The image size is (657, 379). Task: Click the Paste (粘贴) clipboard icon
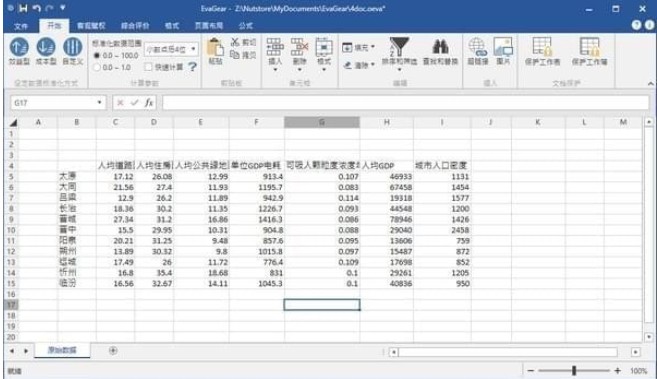[x=215, y=48]
